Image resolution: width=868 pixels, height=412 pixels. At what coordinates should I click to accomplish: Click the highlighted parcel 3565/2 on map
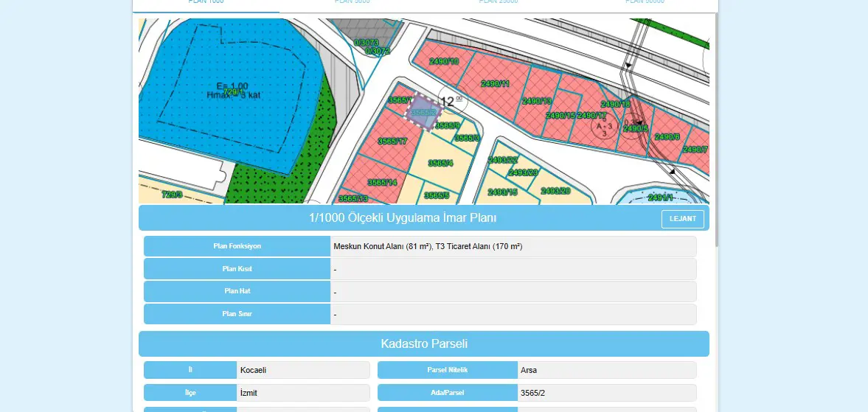[x=423, y=112]
